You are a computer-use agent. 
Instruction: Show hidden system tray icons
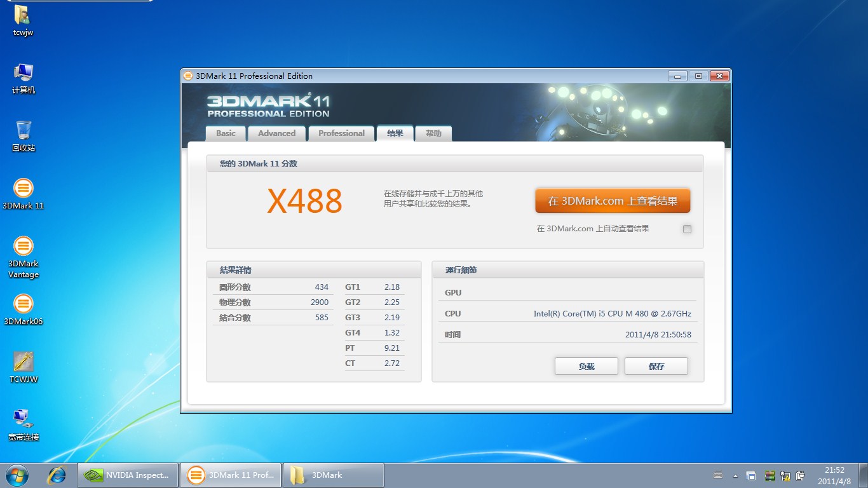(736, 475)
